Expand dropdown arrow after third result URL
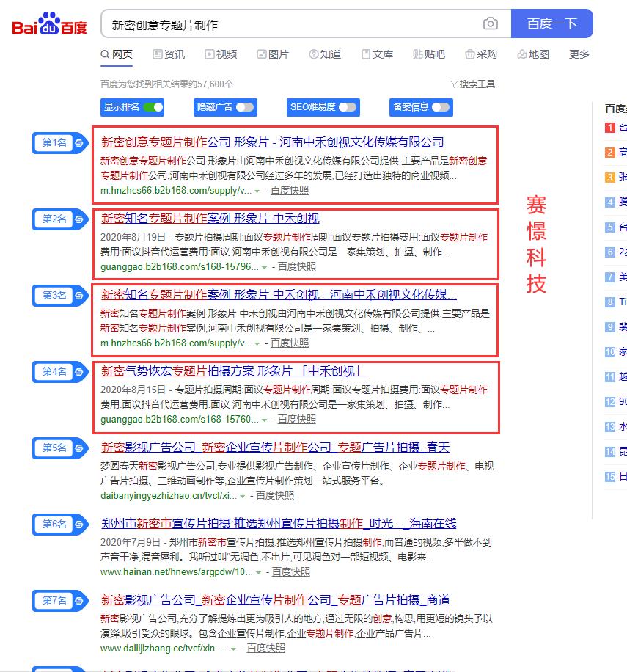 [257, 344]
